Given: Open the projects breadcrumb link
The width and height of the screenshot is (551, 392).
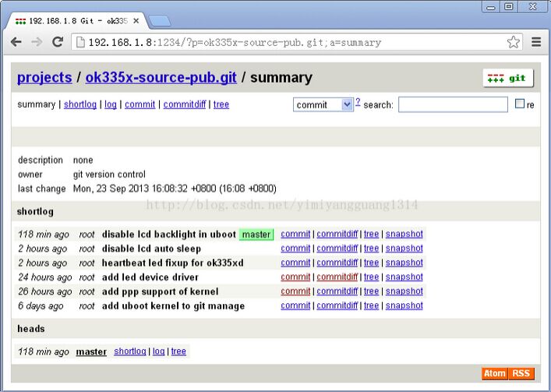Looking at the screenshot, I should (44, 78).
